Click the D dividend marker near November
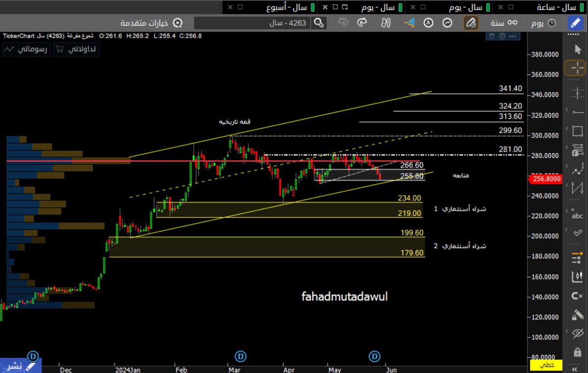The height and width of the screenshot is (373, 588). (33, 355)
